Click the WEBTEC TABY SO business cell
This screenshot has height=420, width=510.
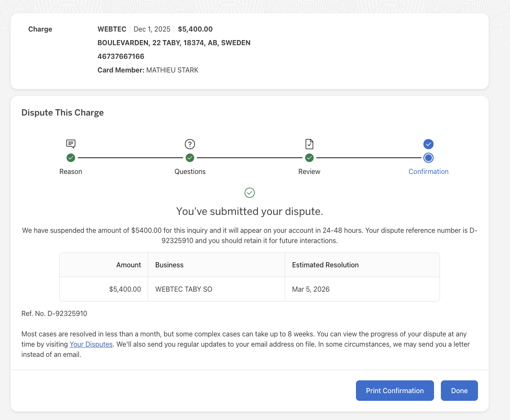(x=184, y=289)
